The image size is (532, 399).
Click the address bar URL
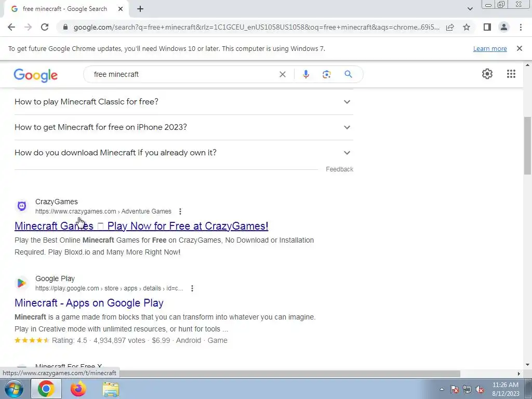click(x=256, y=27)
